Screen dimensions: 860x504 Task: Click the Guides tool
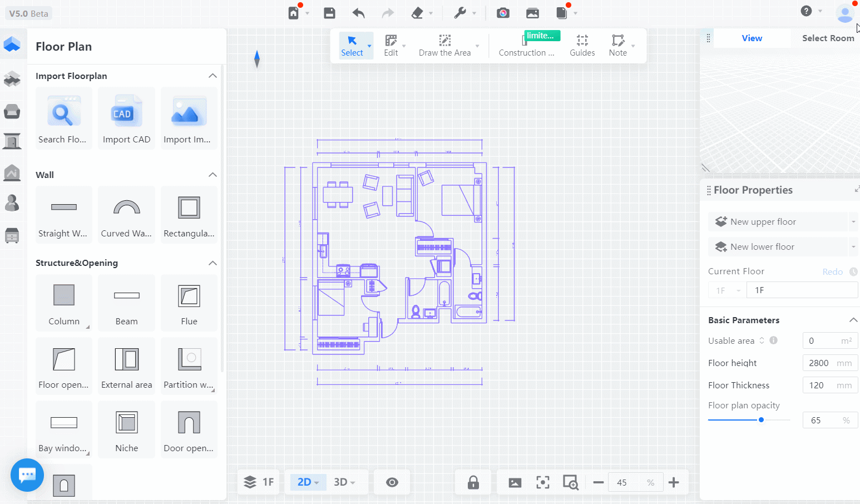pos(582,45)
